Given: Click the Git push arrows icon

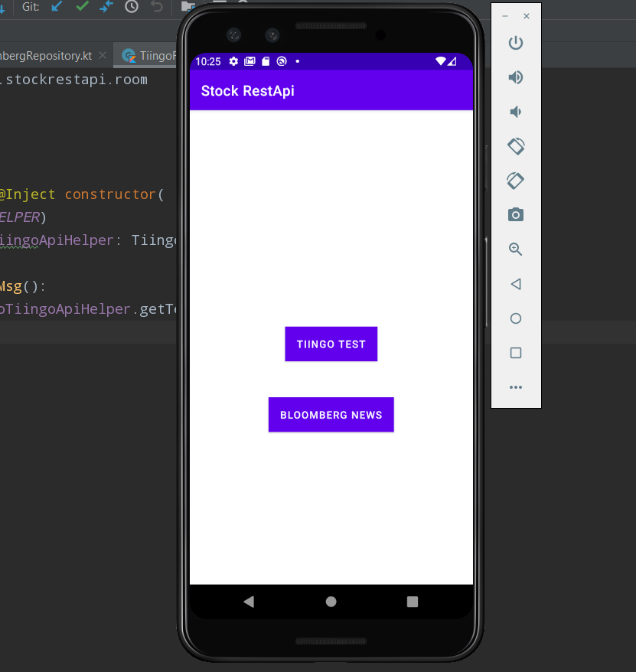Looking at the screenshot, I should [x=106, y=6].
